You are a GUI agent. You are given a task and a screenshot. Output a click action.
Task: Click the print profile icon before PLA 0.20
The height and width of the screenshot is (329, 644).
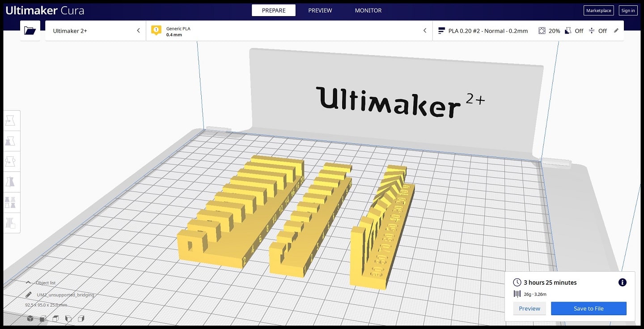[x=442, y=31]
